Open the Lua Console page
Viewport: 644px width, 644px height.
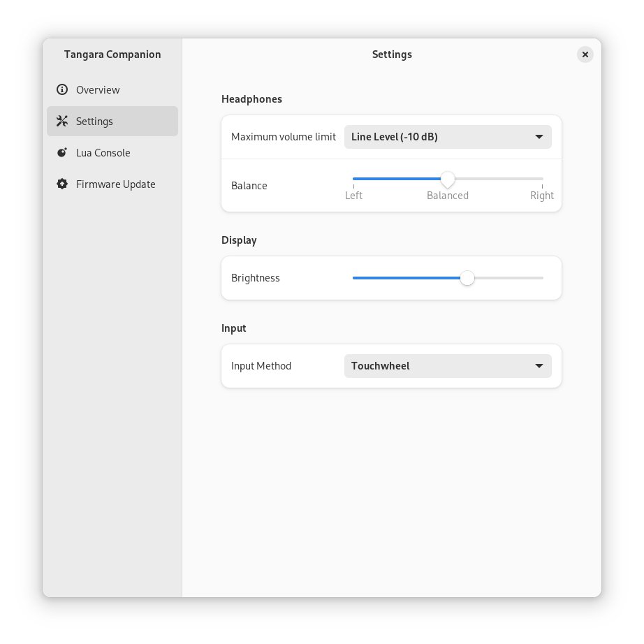(112, 153)
